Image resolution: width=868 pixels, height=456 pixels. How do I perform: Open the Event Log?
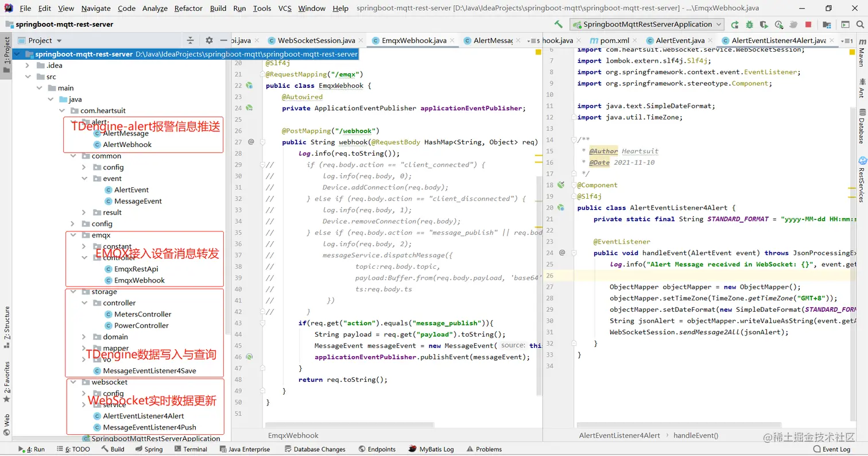pyautogui.click(x=832, y=449)
